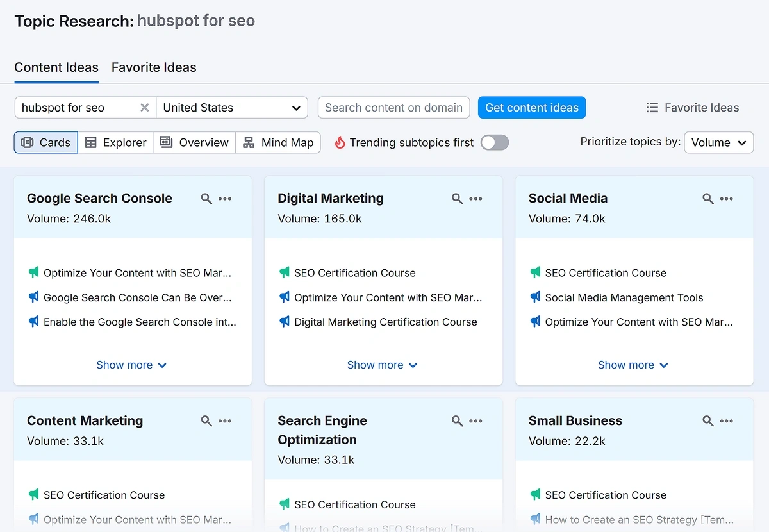Open SEO Certification Course in Social Media card
Screen dimensions: 769x532
[x=606, y=272]
